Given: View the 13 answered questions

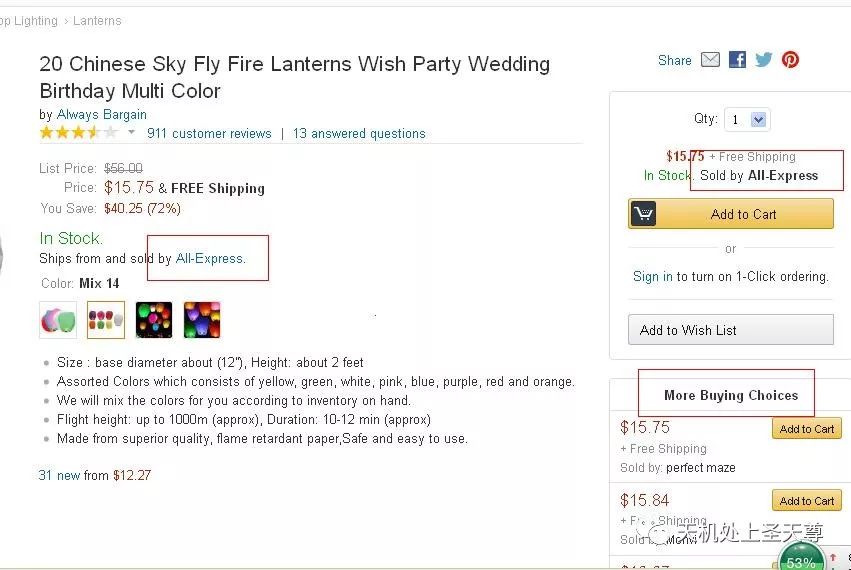Looking at the screenshot, I should [x=359, y=133].
